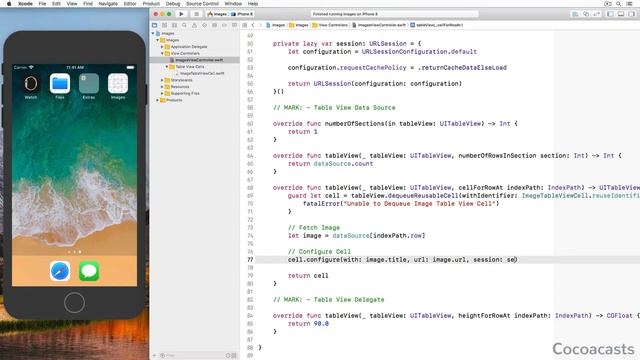Open the Test navigator icon

pyautogui.click(x=204, y=25)
